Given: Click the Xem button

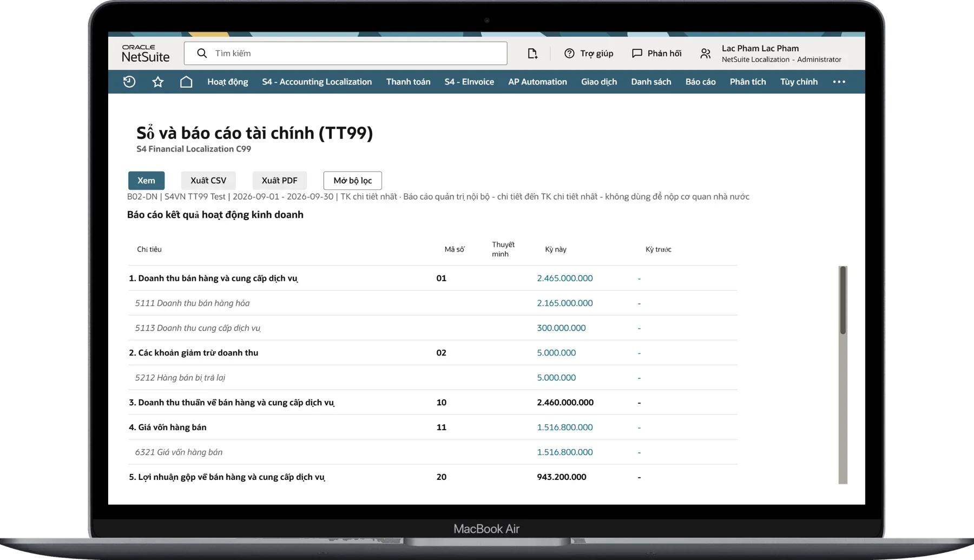Looking at the screenshot, I should (x=146, y=180).
